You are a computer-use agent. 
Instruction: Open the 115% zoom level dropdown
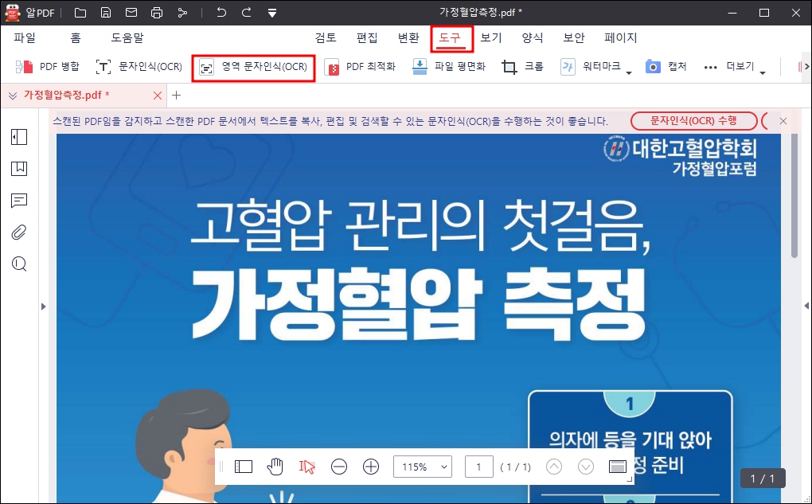click(x=423, y=467)
